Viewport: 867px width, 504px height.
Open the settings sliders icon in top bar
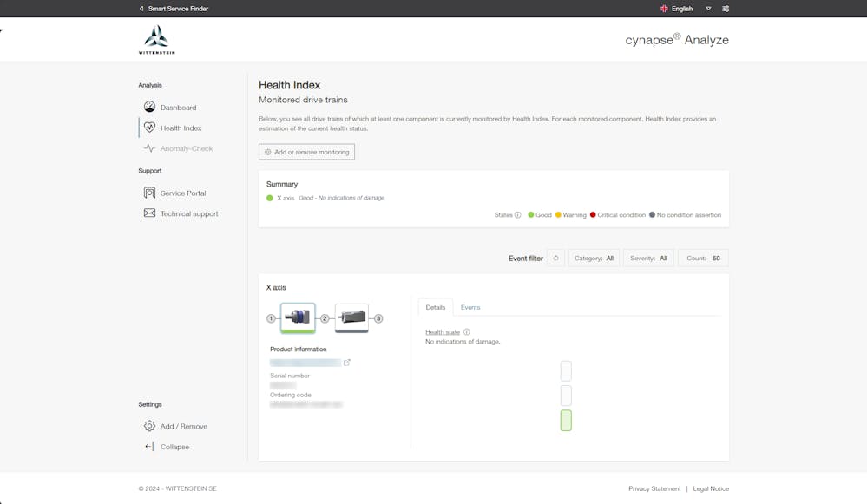726,9
